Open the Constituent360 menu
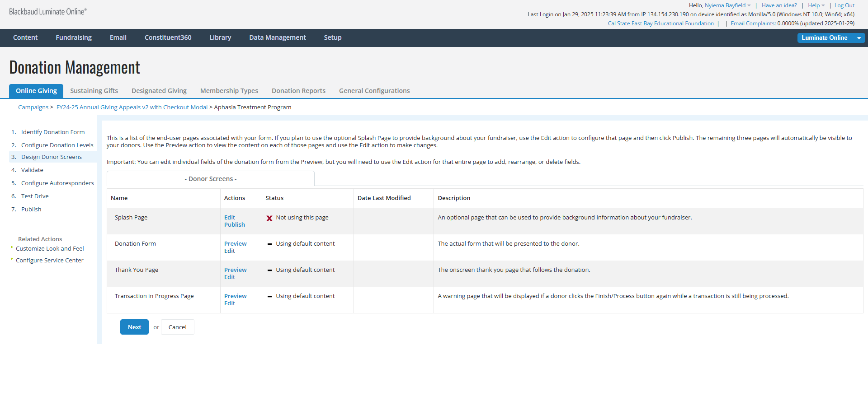868x415 pixels. tap(168, 37)
